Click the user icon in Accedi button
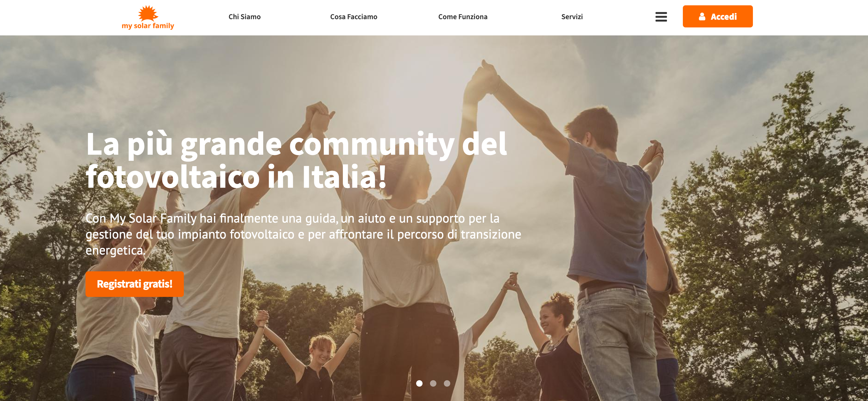 [702, 17]
